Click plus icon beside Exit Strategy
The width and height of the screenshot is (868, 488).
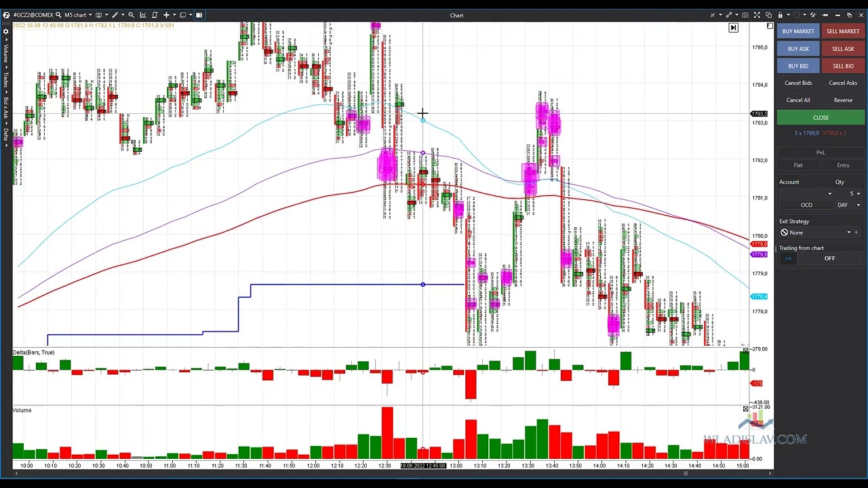[856, 232]
